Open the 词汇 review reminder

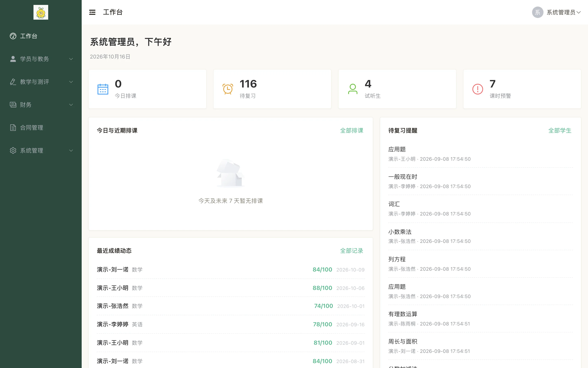pos(480,209)
